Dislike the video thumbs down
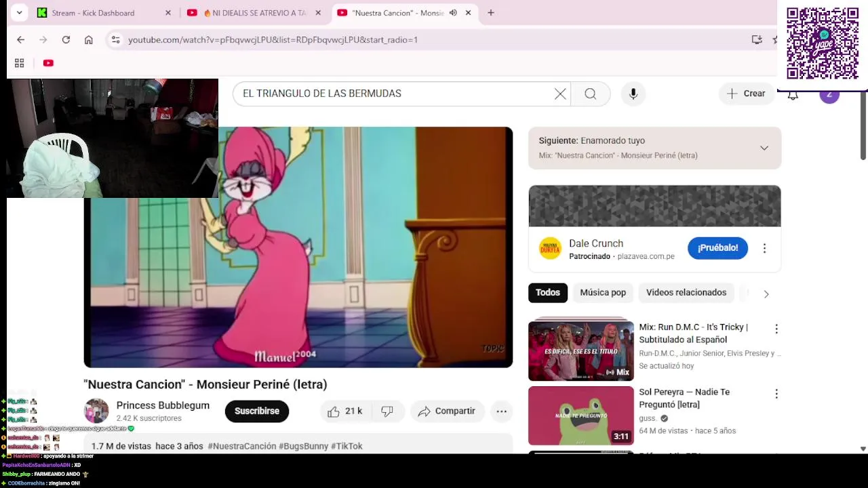This screenshot has width=868, height=488. (x=387, y=411)
